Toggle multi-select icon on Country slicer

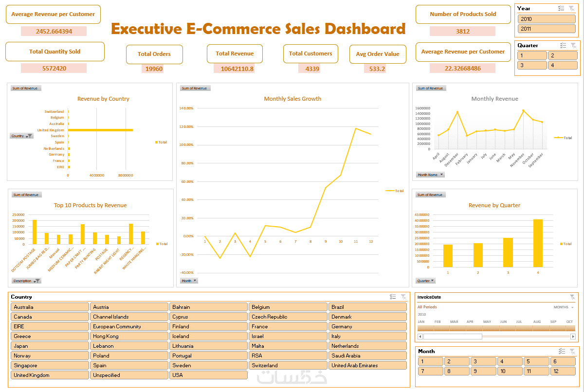click(x=393, y=297)
